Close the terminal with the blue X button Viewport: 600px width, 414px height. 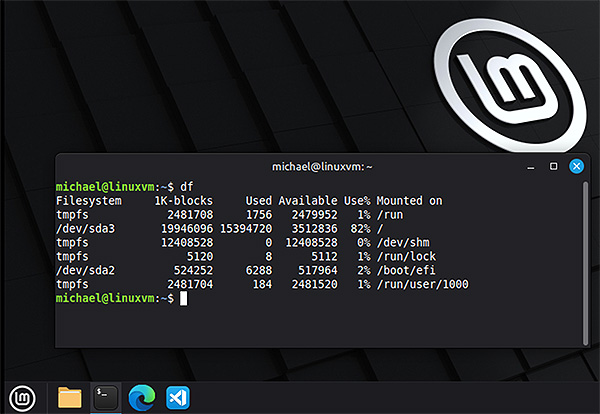pos(576,166)
